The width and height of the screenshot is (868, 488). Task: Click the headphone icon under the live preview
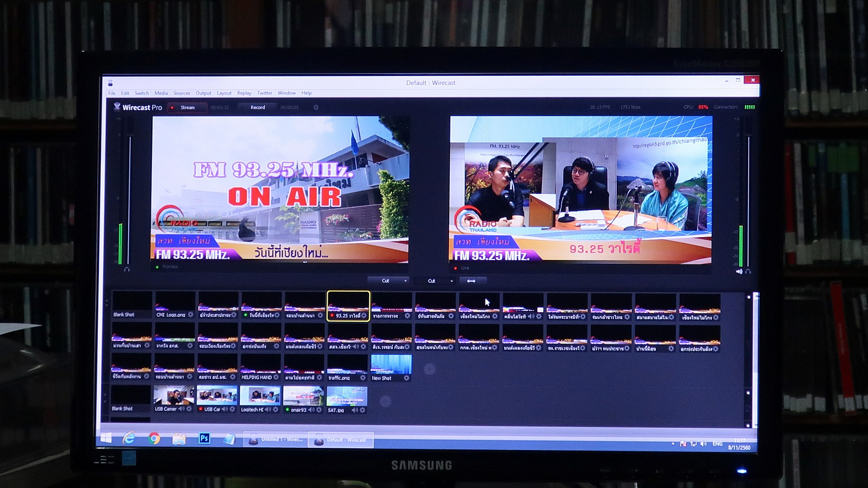tap(748, 271)
